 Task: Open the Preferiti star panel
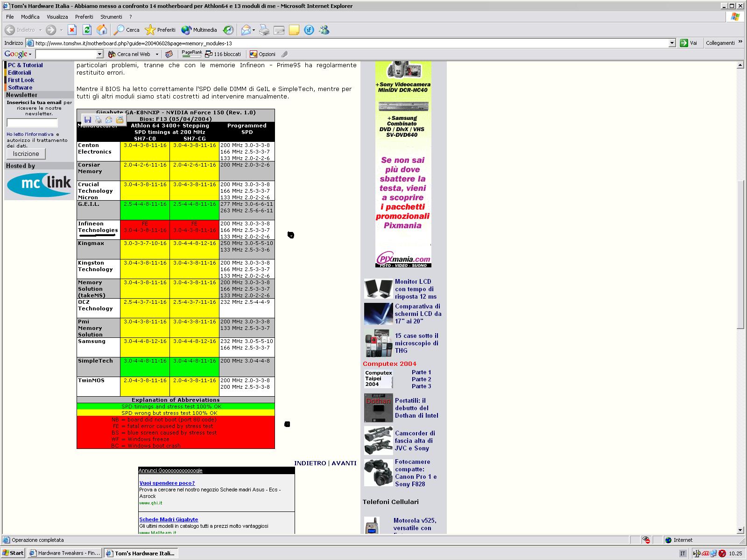click(160, 30)
